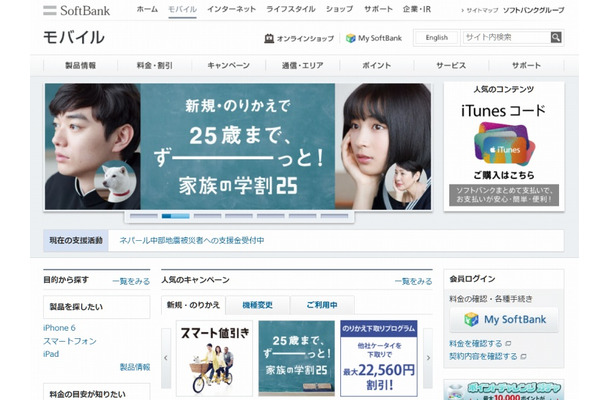The width and height of the screenshot is (610, 400).
Task: Open the top サポート menu item
Action: pos(378,9)
